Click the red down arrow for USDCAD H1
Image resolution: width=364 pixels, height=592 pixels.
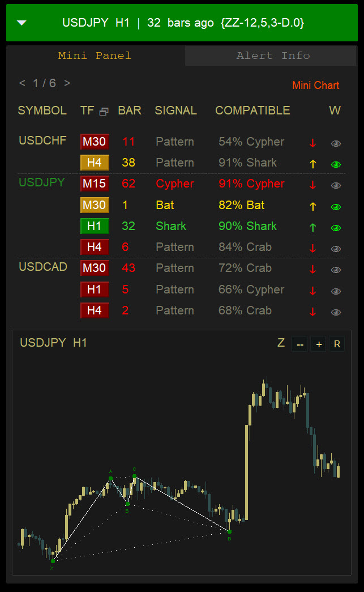(312, 291)
